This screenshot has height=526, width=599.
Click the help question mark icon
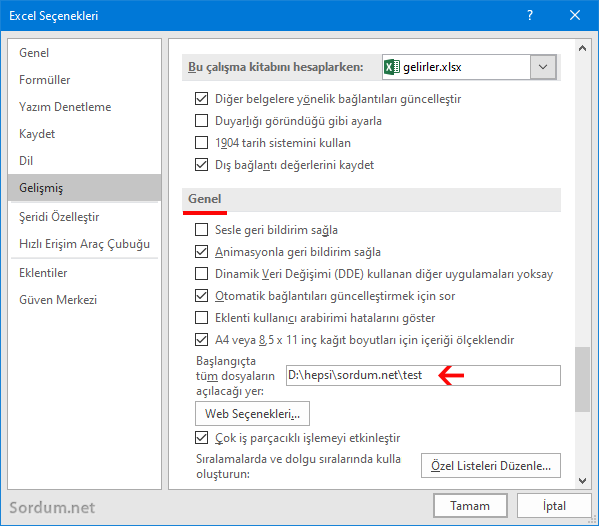coord(529,15)
